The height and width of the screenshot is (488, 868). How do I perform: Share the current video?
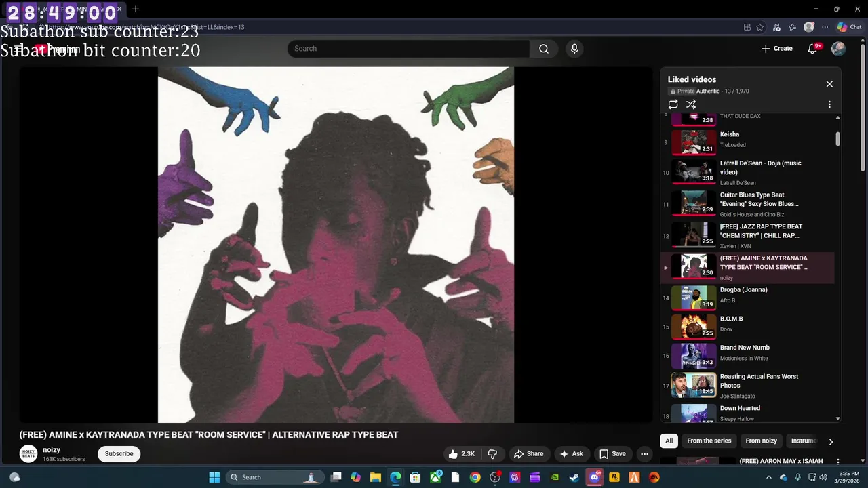point(528,454)
